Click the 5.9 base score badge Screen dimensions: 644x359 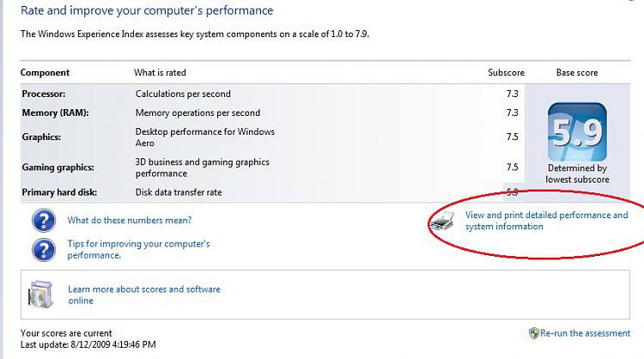point(577,132)
